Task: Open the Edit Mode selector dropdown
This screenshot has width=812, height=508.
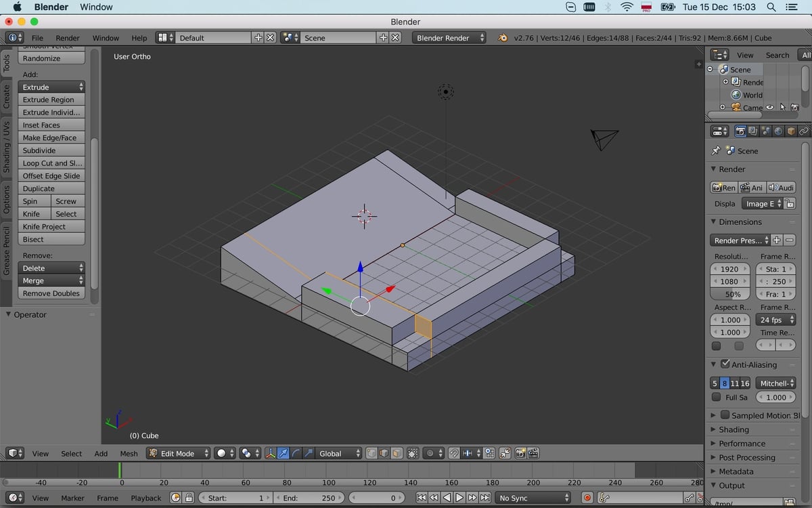Action: 179,453
